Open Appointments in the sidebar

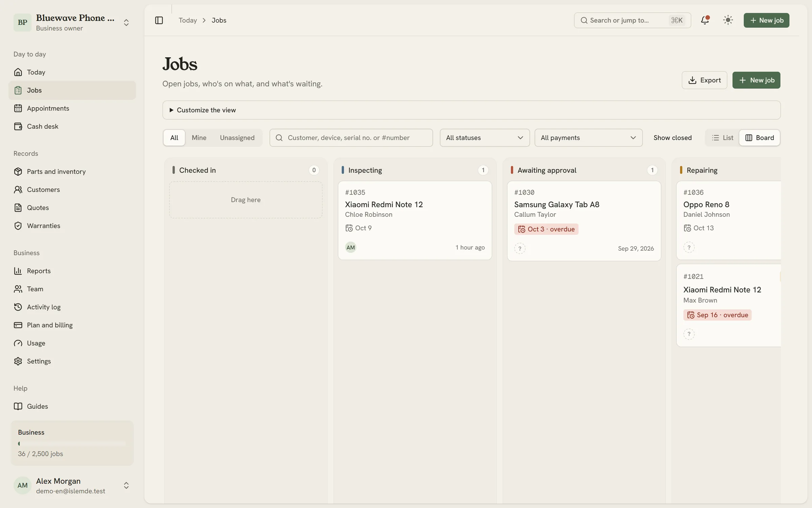72,108
